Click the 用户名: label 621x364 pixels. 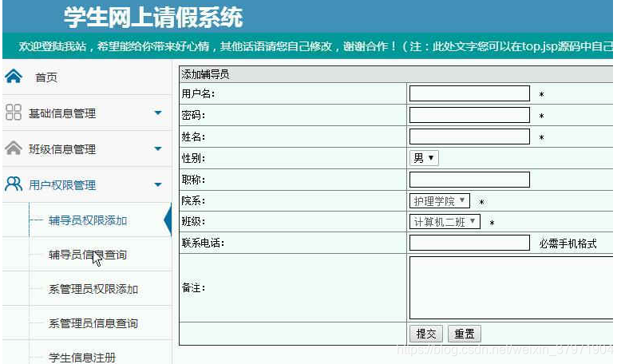198,93
